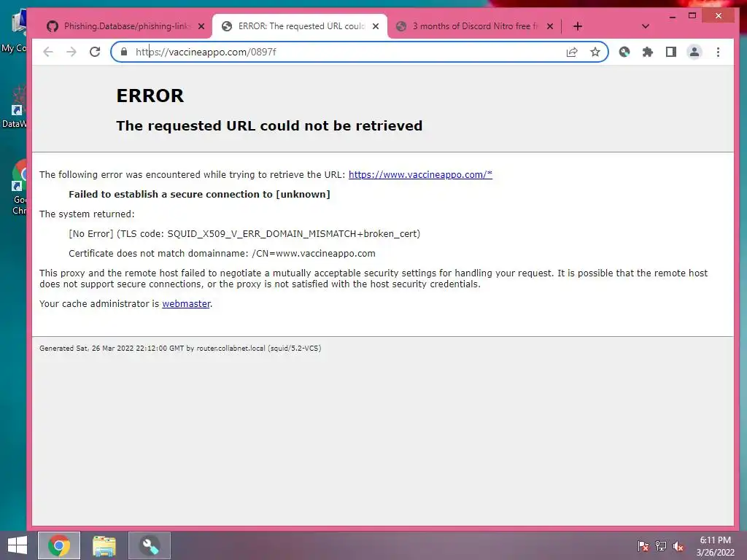Close the ERROR tab
The height and width of the screenshot is (560, 747).
coord(376,26)
